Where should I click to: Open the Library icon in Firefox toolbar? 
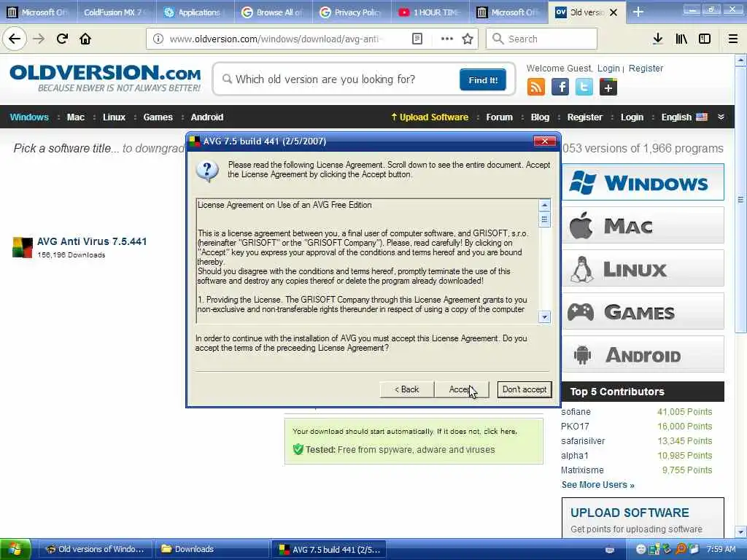coord(681,39)
